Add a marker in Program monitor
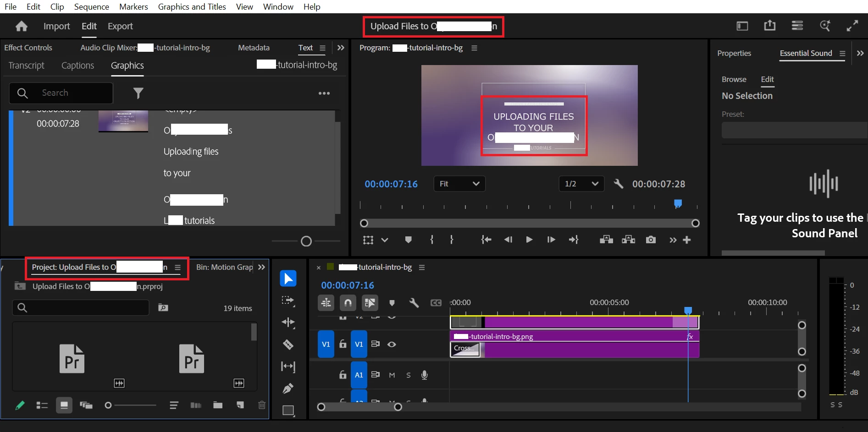This screenshot has height=432, width=868. pos(409,240)
